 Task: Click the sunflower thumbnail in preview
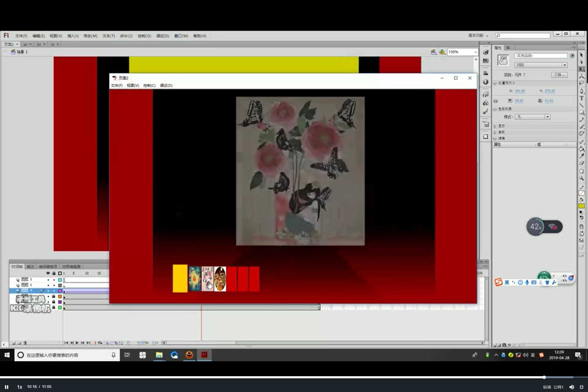(194, 279)
